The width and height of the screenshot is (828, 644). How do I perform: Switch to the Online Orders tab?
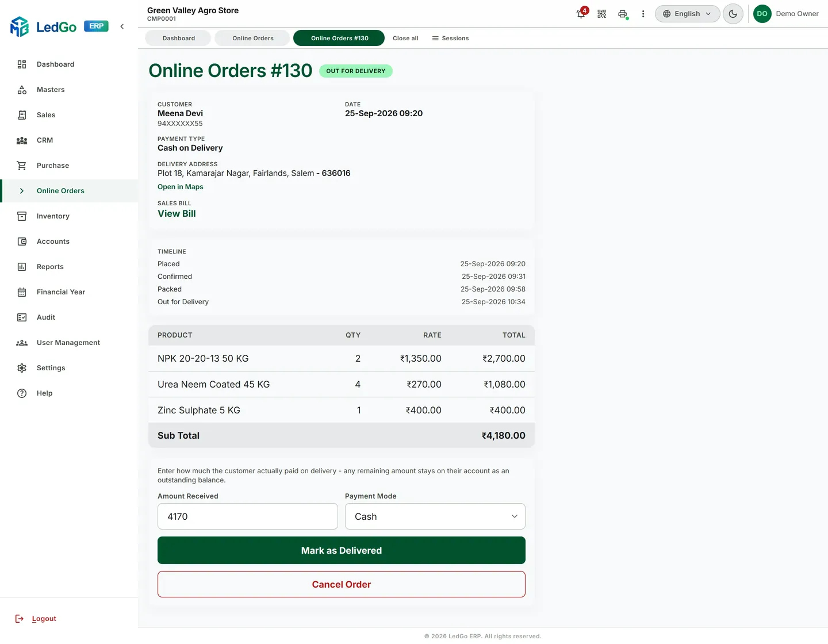pos(253,38)
